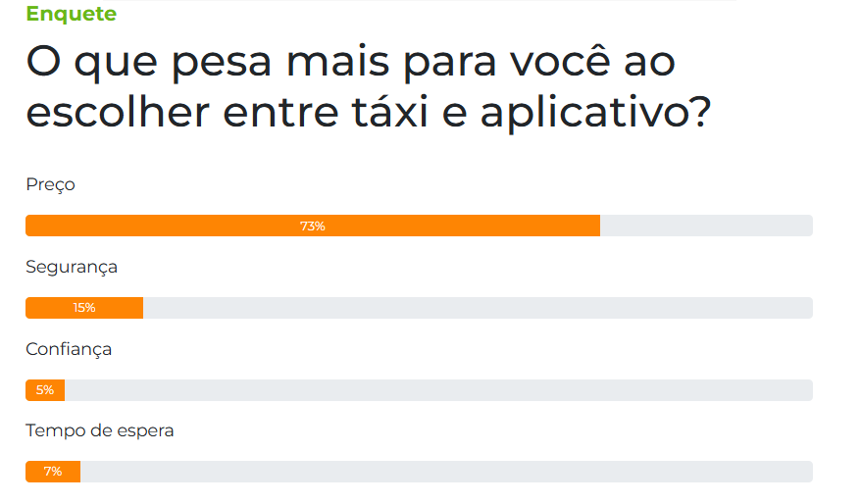The height and width of the screenshot is (504, 861).
Task: Click the 15% percentage text
Action: click(x=84, y=308)
